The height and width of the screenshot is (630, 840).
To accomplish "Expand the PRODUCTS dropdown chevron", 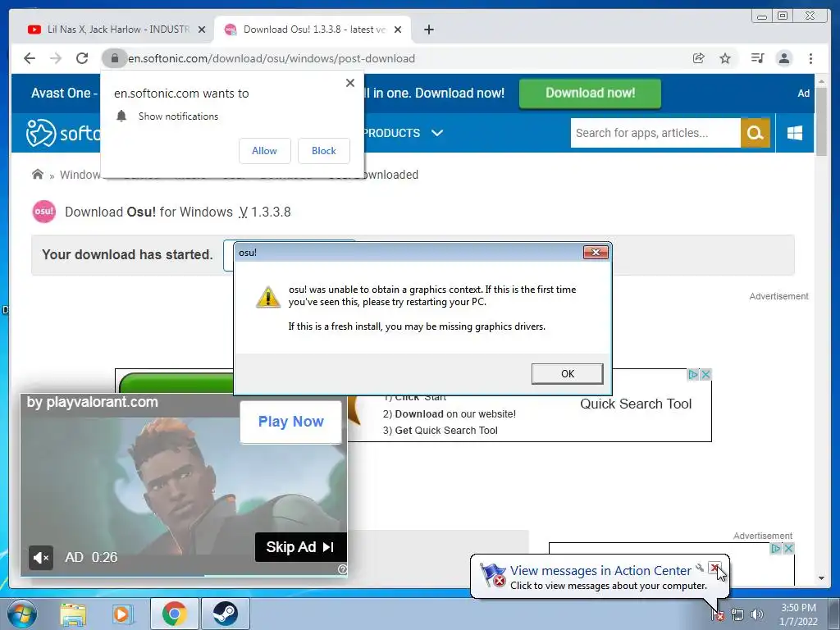I will [x=437, y=133].
